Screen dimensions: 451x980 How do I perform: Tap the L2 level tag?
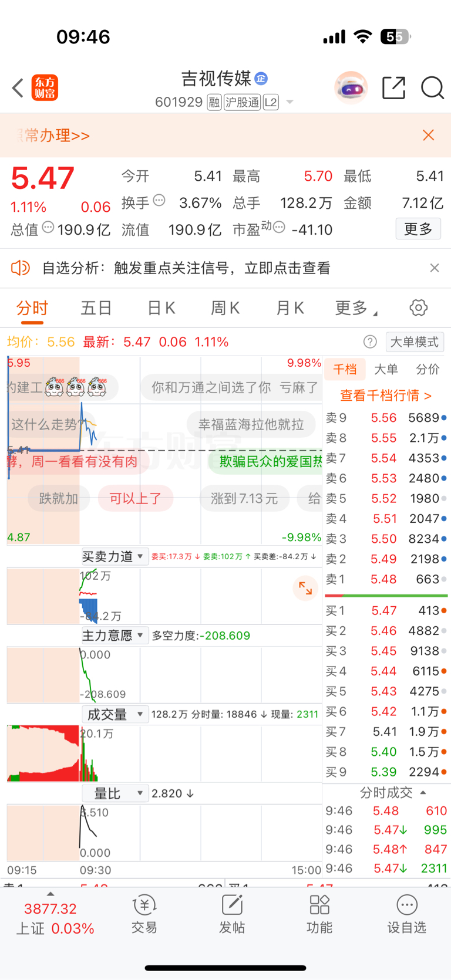click(271, 103)
